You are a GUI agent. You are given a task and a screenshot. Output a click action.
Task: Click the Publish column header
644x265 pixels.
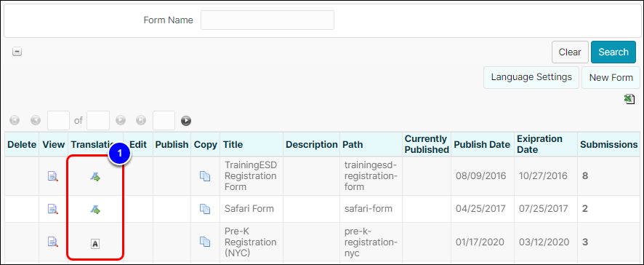point(172,144)
